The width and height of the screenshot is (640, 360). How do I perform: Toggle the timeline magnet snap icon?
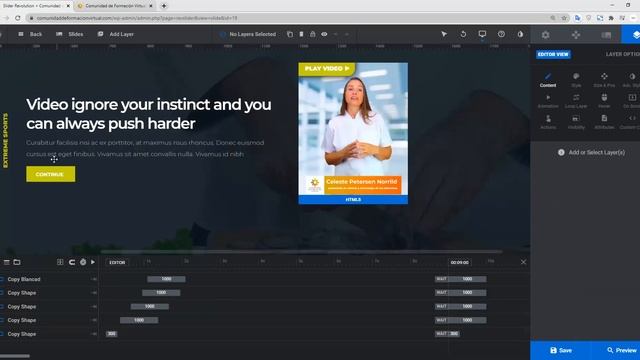pos(72,262)
